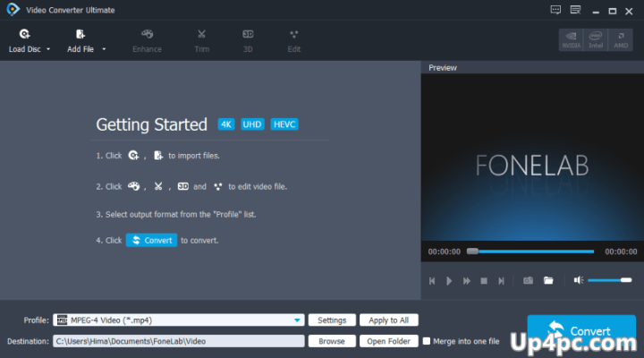This screenshot has height=358, width=644.
Task: Browse for a destination folder
Action: (x=332, y=341)
